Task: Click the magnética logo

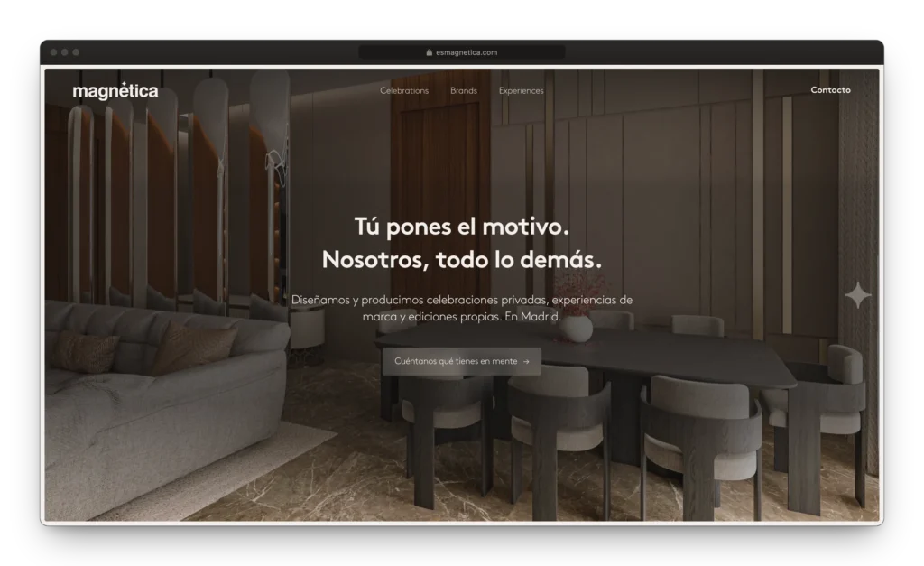Action: point(115,91)
